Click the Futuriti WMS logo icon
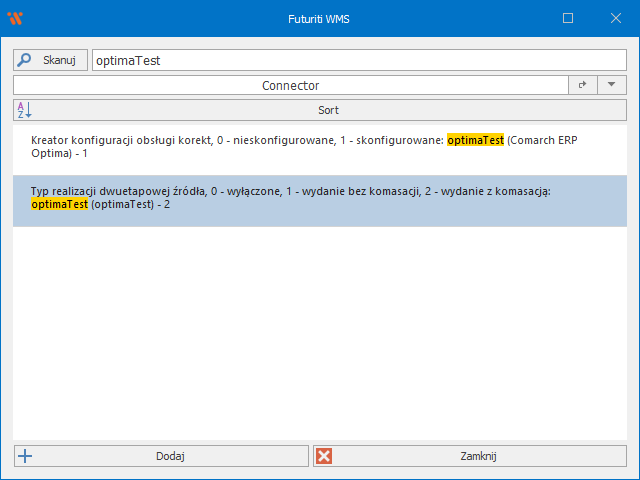Viewport: 640px width, 480px height. click(15, 18)
